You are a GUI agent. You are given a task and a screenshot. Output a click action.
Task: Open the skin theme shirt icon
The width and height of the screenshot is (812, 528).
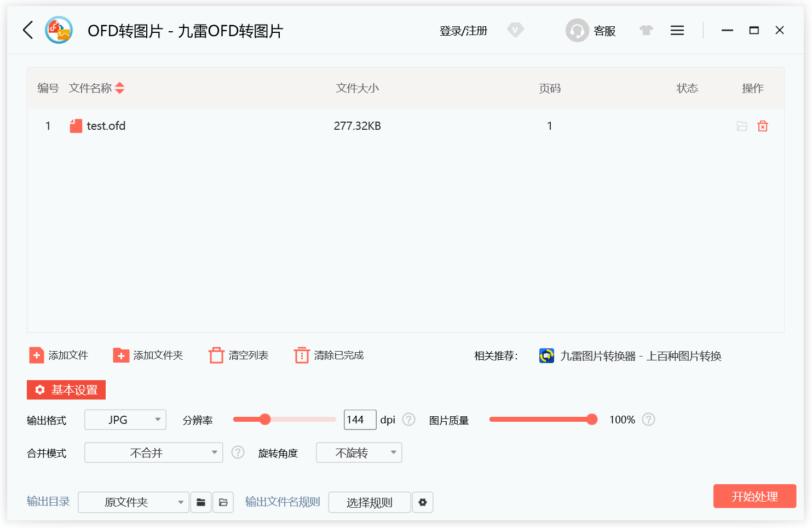pyautogui.click(x=647, y=30)
